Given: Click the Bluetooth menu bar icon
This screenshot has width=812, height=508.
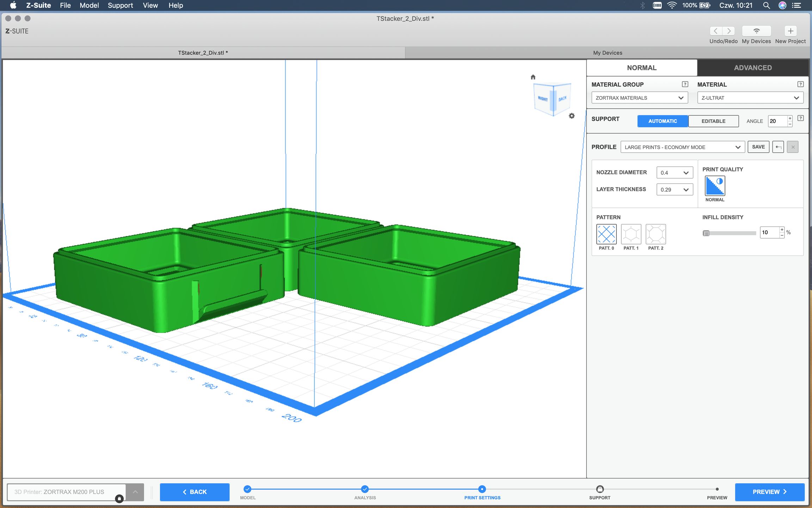Looking at the screenshot, I should pos(642,5).
